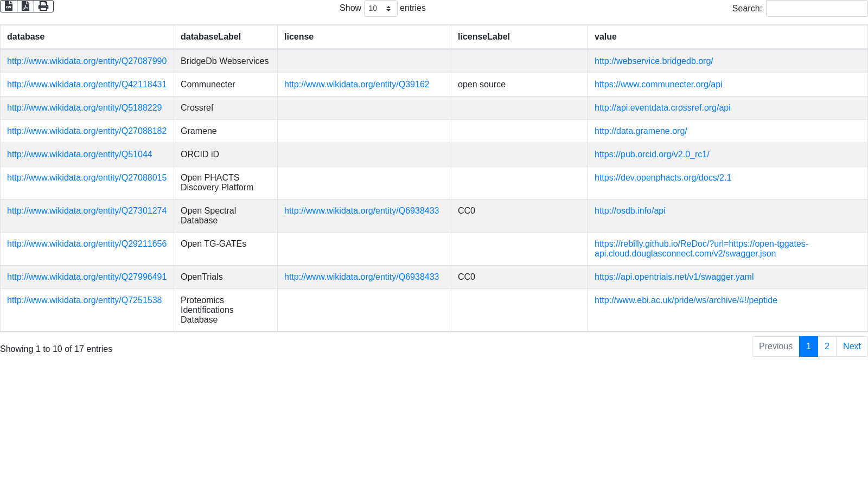This screenshot has height=488, width=868.
Task: Visit rebilly.github.io ReDoc swagger link
Action: pos(701,249)
